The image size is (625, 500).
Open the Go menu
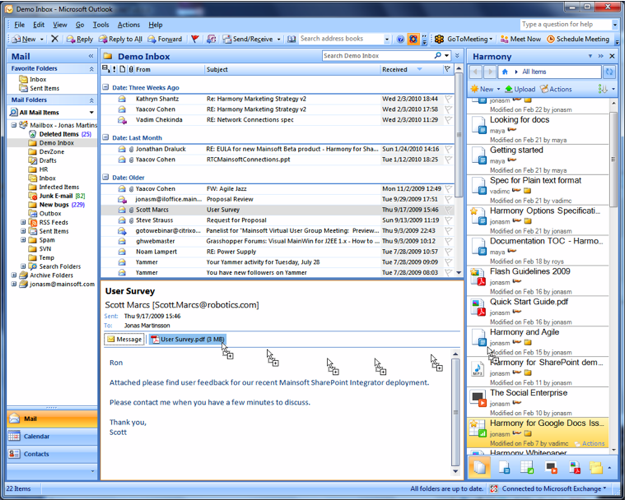tap(80, 25)
